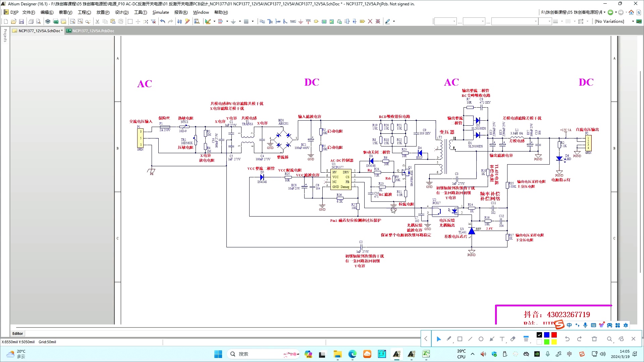Image resolution: width=644 pixels, height=362 pixels.
Task: Select the arrow drawing tool in annotation bar
Action: click(x=492, y=339)
